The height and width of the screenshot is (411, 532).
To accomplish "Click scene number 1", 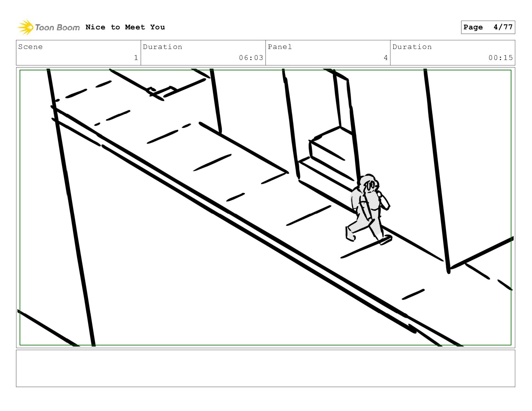I will point(136,58).
